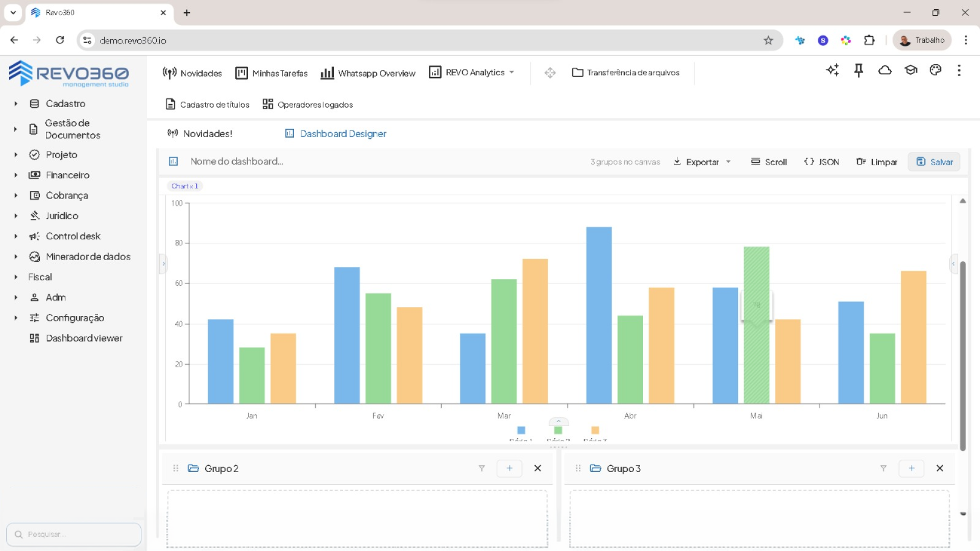Open the Exportar dropdown

pyautogui.click(x=702, y=162)
